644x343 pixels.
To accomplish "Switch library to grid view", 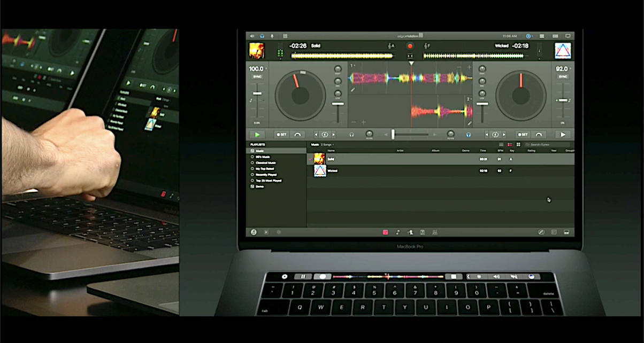I will point(518,144).
